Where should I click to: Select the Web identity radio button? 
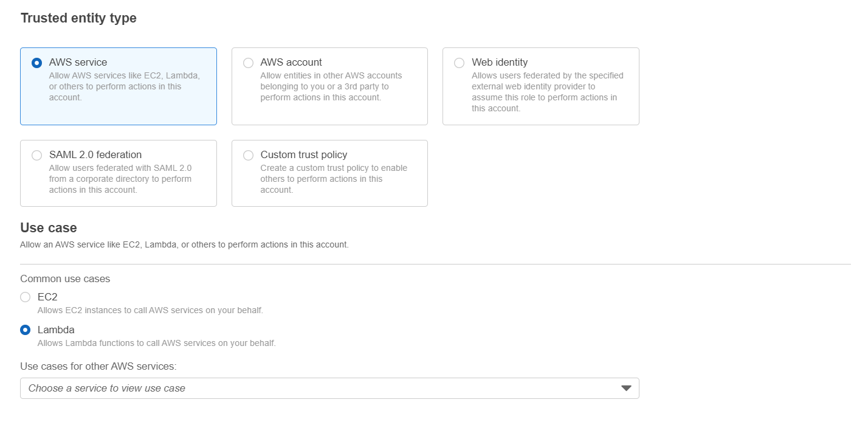pos(460,63)
